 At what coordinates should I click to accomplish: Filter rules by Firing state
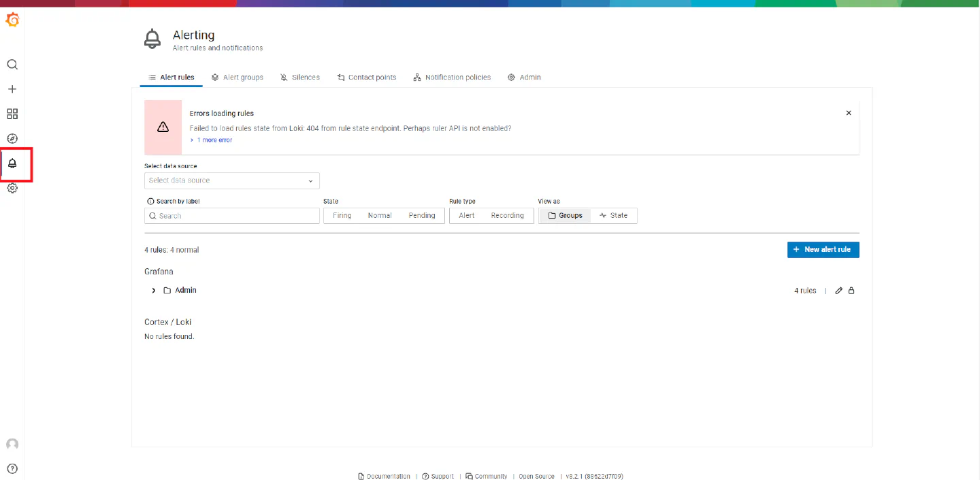click(x=342, y=216)
